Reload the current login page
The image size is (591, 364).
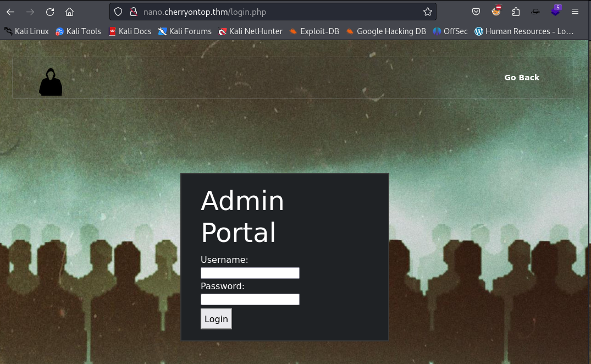point(50,12)
